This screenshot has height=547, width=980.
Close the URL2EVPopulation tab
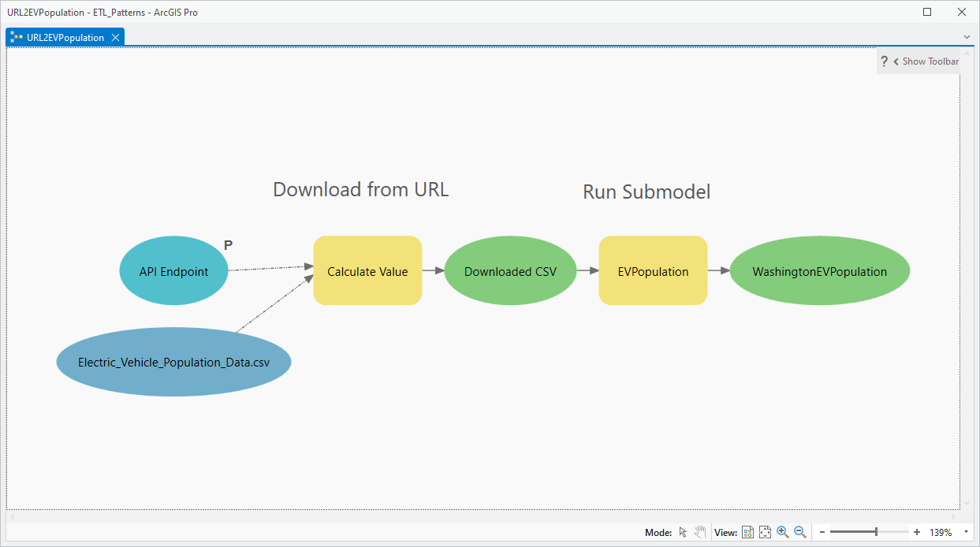pos(115,36)
